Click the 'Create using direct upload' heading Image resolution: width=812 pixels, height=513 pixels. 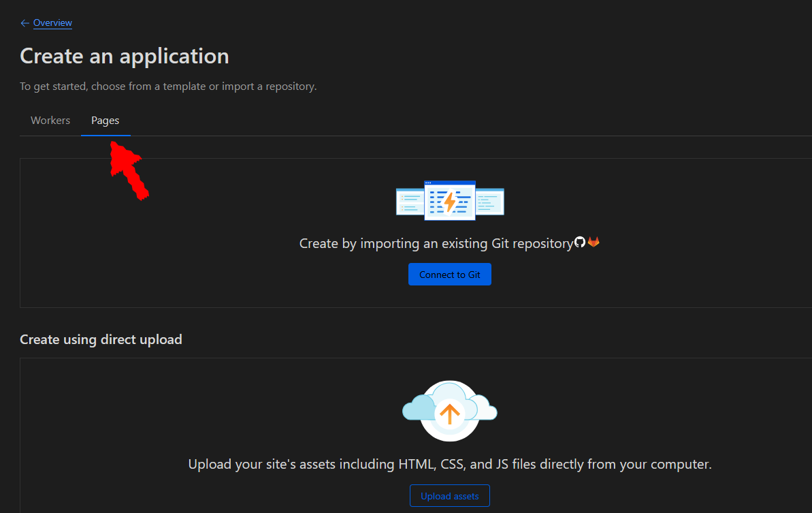pos(101,339)
